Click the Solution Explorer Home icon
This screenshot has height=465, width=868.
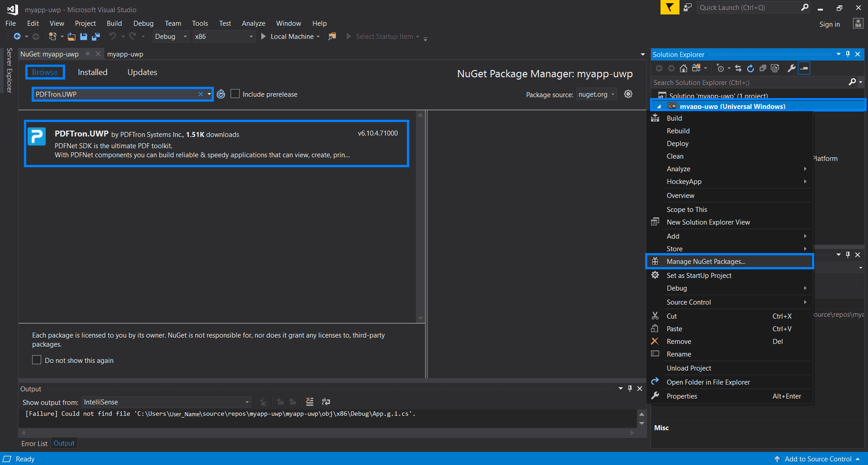[x=684, y=68]
